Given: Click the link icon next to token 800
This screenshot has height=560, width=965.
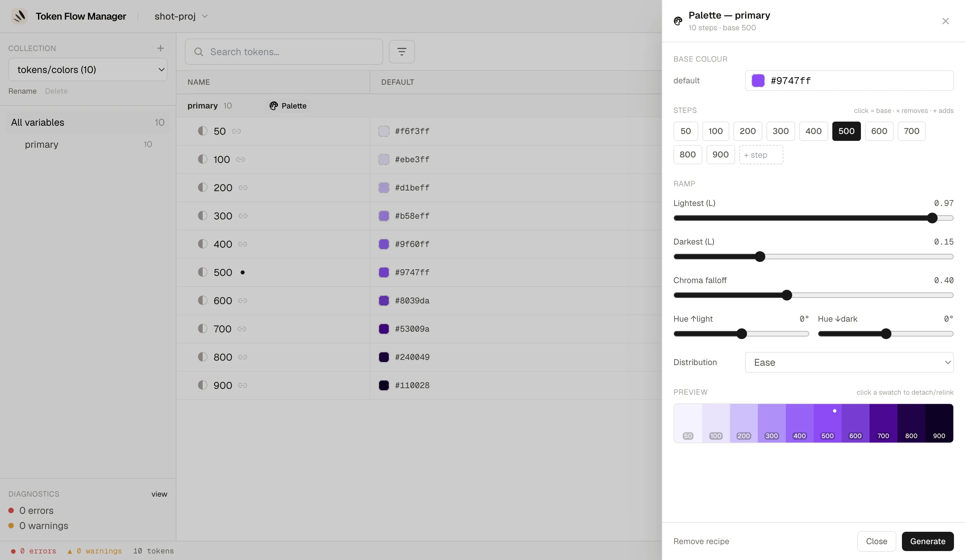Looking at the screenshot, I should click(x=243, y=357).
